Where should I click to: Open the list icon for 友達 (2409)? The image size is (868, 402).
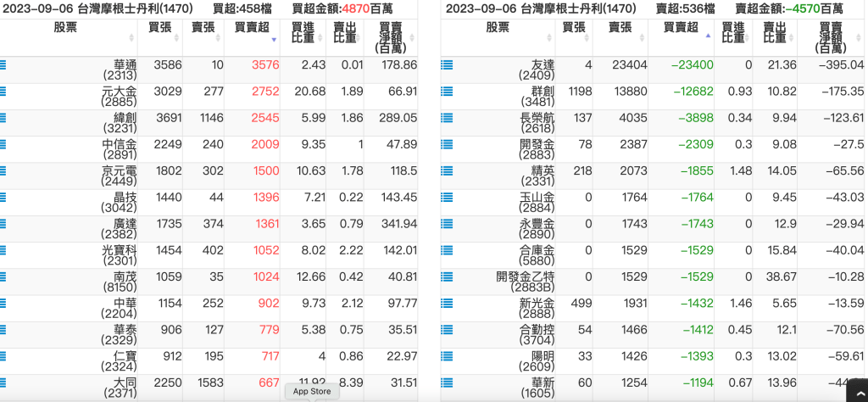point(447,64)
